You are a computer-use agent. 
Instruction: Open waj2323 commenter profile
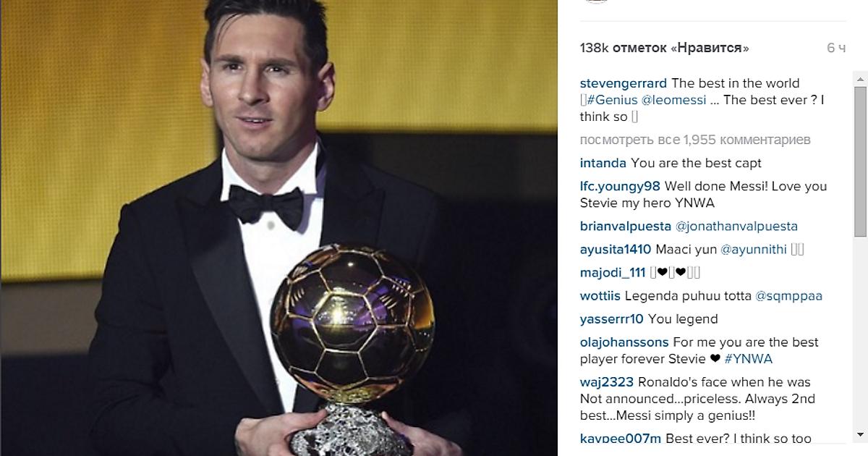coord(605,382)
